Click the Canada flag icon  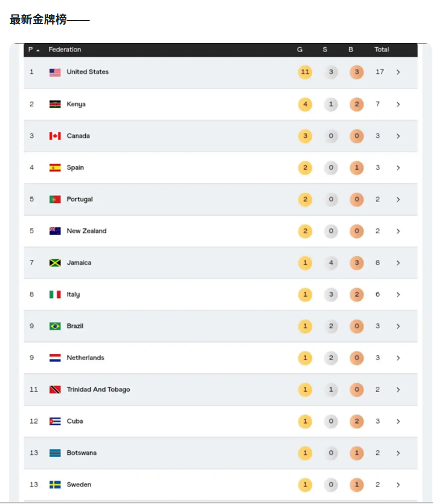55,136
